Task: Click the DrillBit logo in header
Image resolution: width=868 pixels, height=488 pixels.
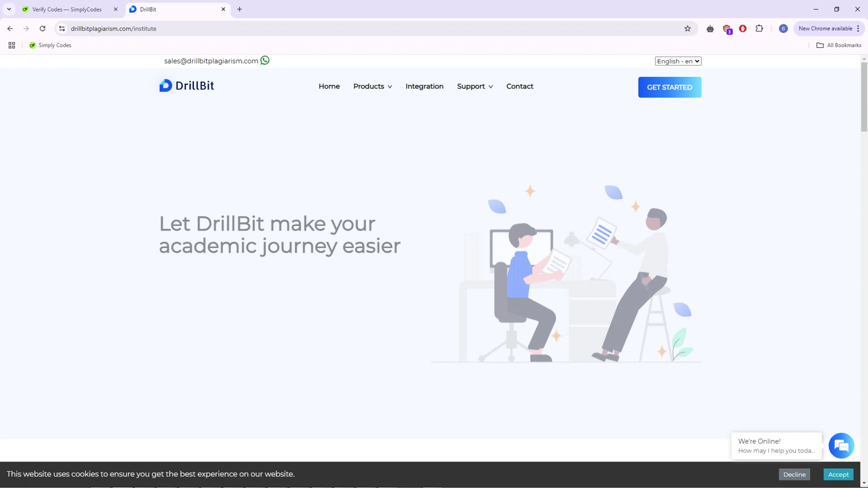Action: click(x=186, y=86)
